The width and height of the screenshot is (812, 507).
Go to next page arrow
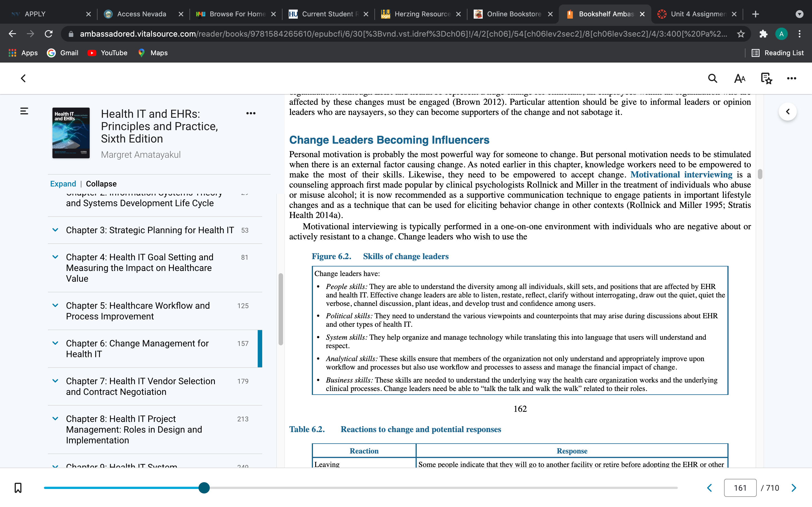tap(794, 488)
